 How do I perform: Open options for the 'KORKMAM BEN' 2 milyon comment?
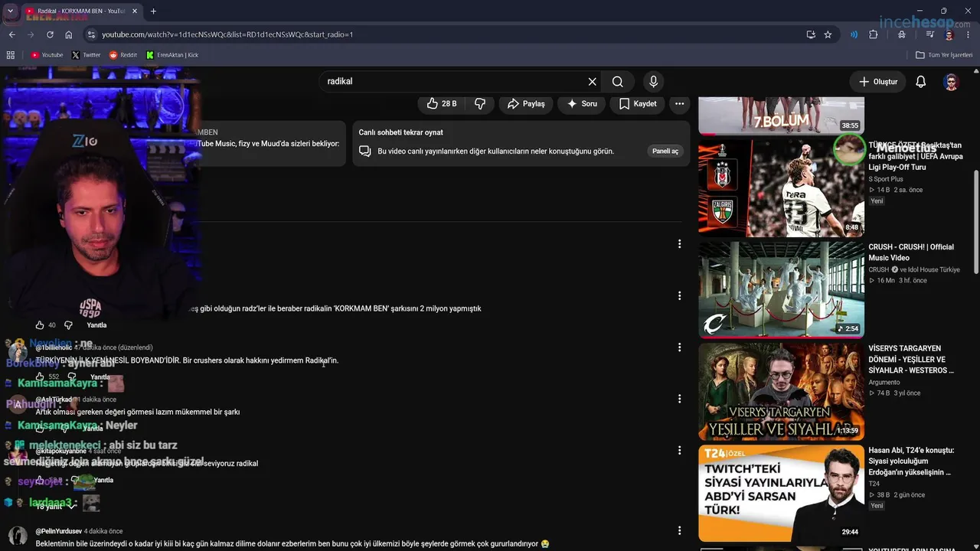679,296
